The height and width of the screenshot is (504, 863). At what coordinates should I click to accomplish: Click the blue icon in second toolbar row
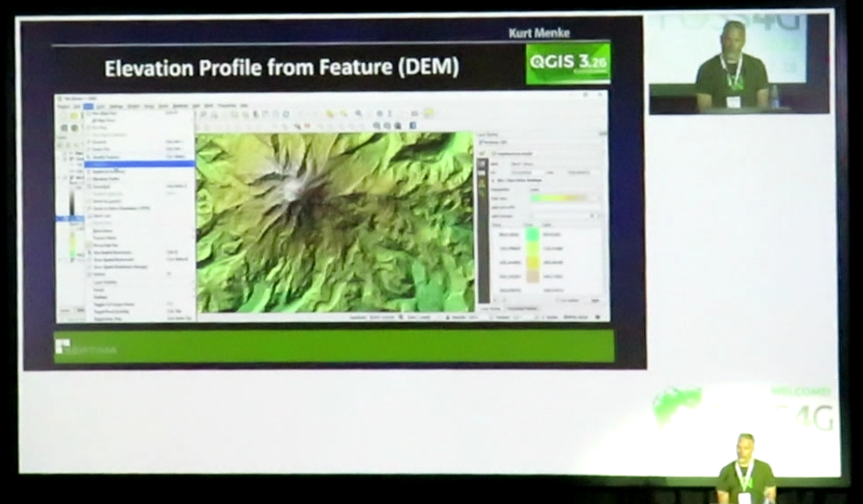tap(413, 125)
